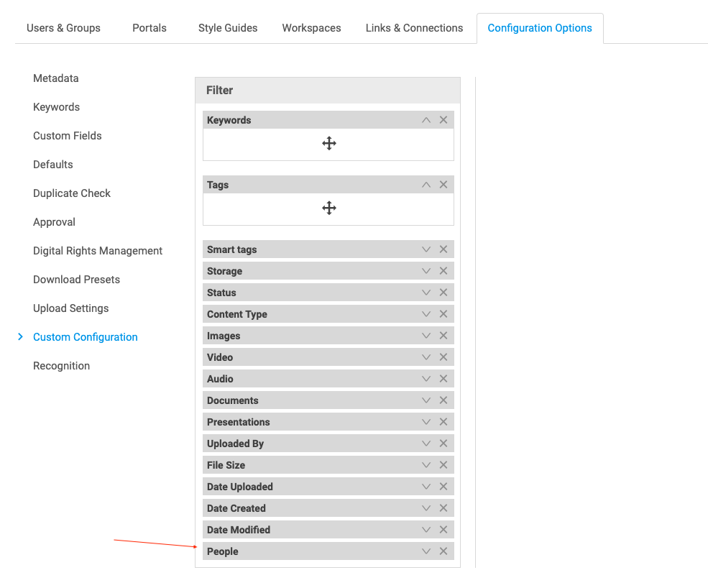Screen dimensions: 708x588
Task: Remove the Smart tags filter
Action: (x=443, y=249)
